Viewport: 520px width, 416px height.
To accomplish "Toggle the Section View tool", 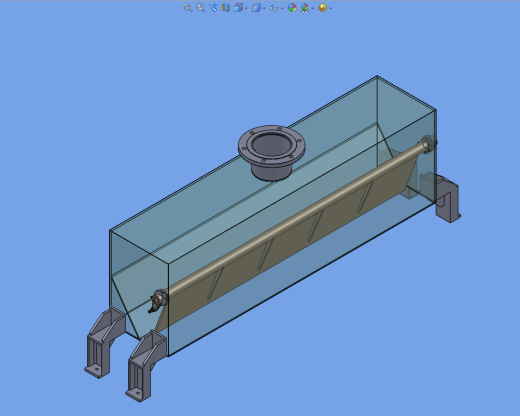I will [226, 8].
